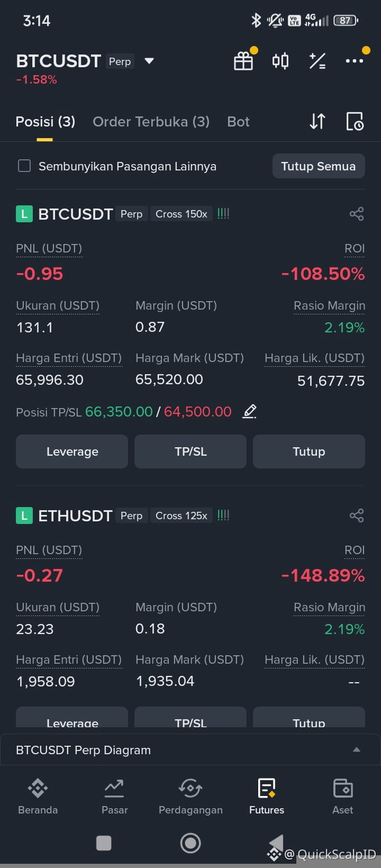Screen dimensions: 381x868
Task: Switch to Order Terbuka (3) tab
Action: click(x=151, y=122)
